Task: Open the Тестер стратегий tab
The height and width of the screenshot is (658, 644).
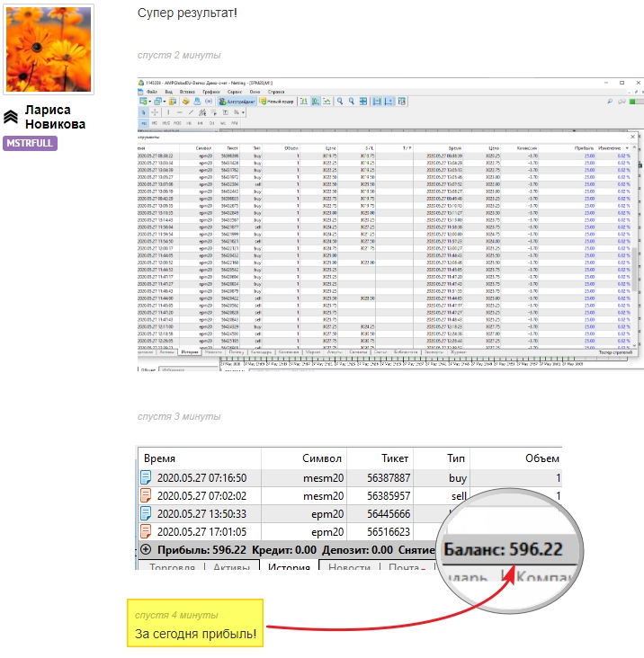Action: click(x=615, y=352)
